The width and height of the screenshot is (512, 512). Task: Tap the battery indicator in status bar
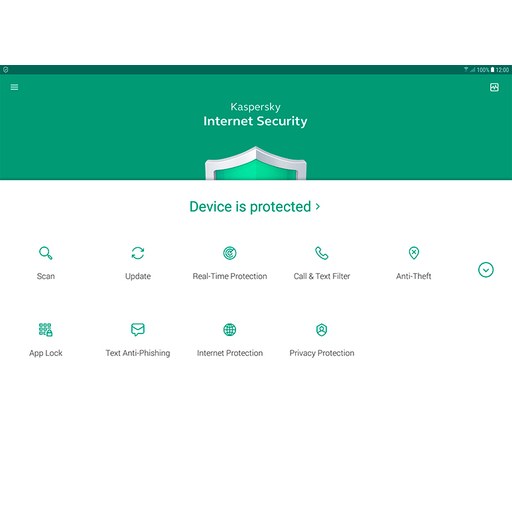[x=492, y=70]
